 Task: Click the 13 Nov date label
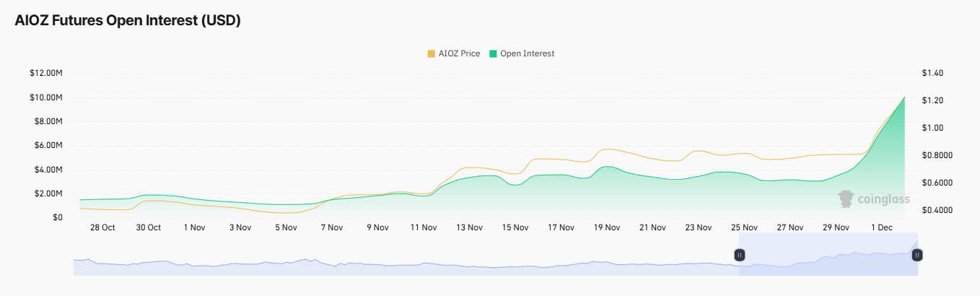tap(469, 227)
